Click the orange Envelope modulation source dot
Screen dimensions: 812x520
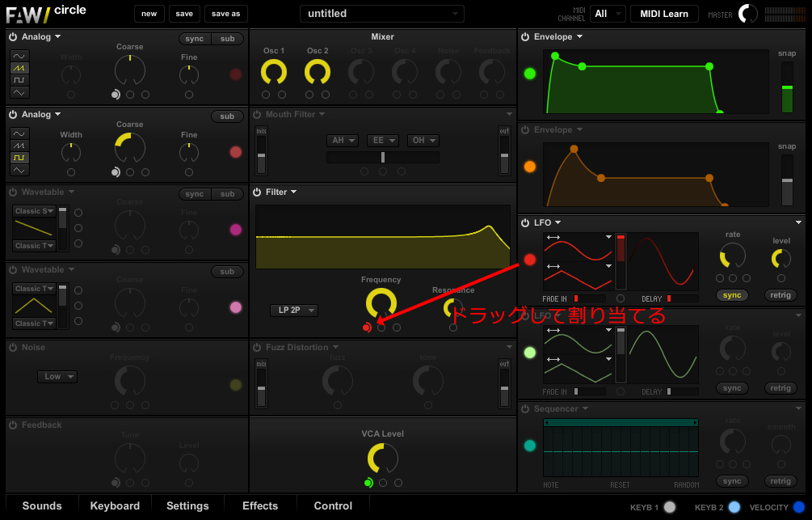pyautogui.click(x=530, y=167)
